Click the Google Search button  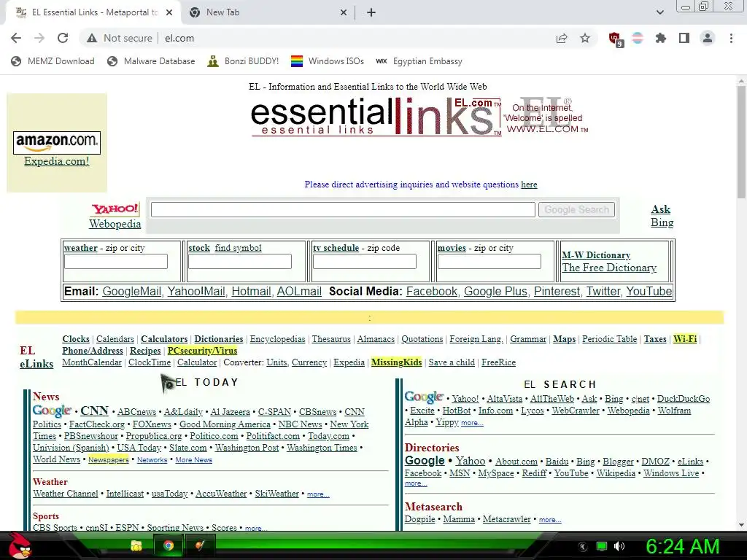point(576,209)
